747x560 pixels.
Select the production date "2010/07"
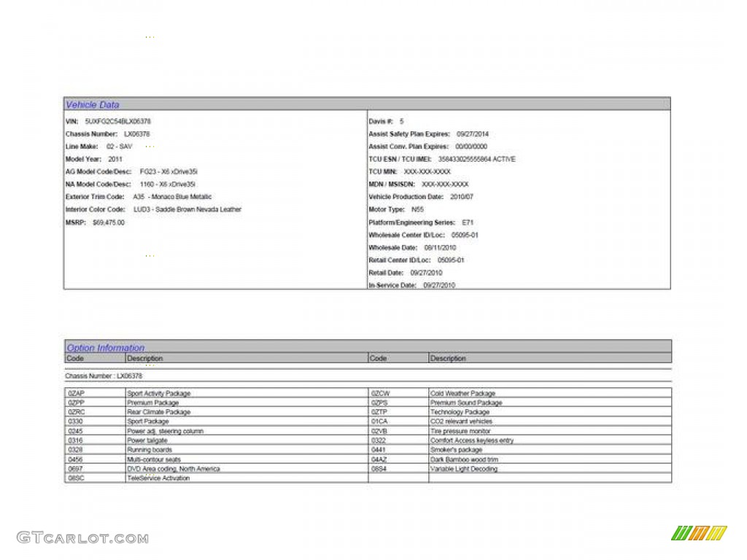coord(462,197)
